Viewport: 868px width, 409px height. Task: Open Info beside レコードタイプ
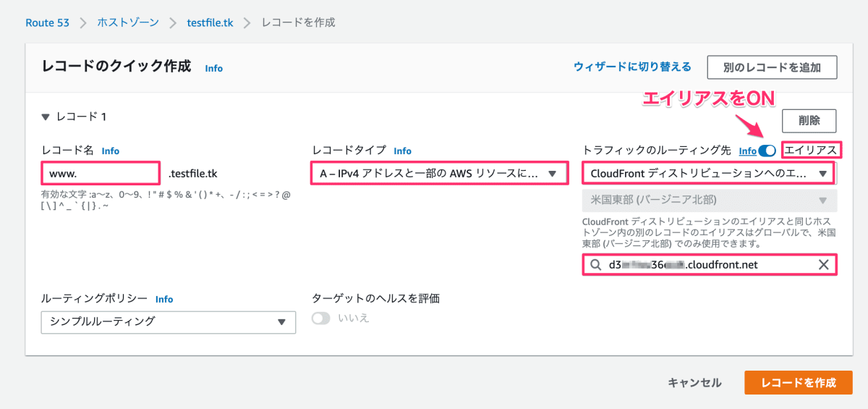click(403, 151)
